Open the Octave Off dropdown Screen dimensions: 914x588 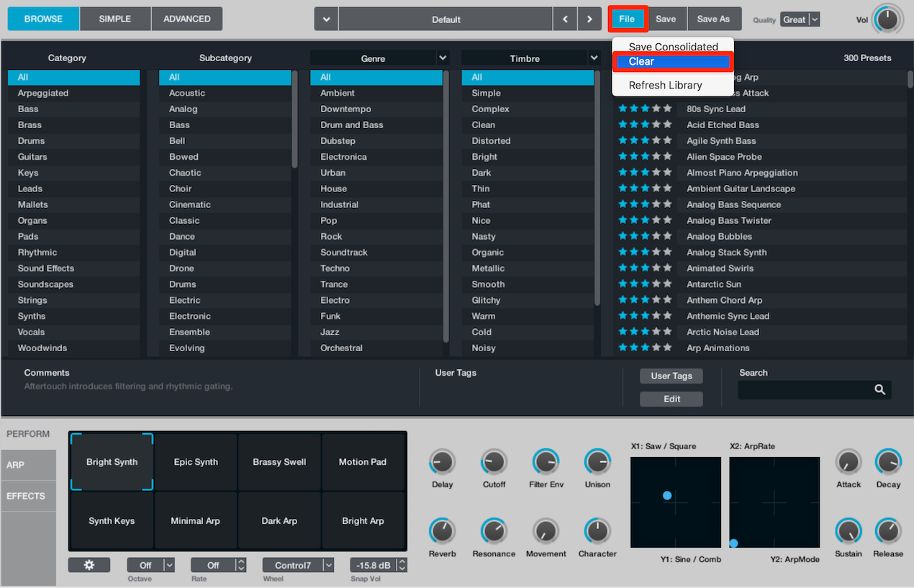coord(151,565)
